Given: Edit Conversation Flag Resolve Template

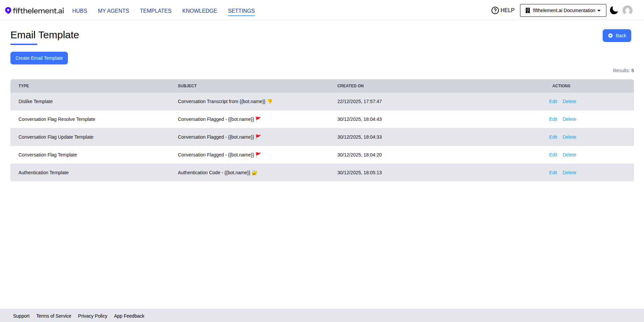Looking at the screenshot, I should 553,119.
